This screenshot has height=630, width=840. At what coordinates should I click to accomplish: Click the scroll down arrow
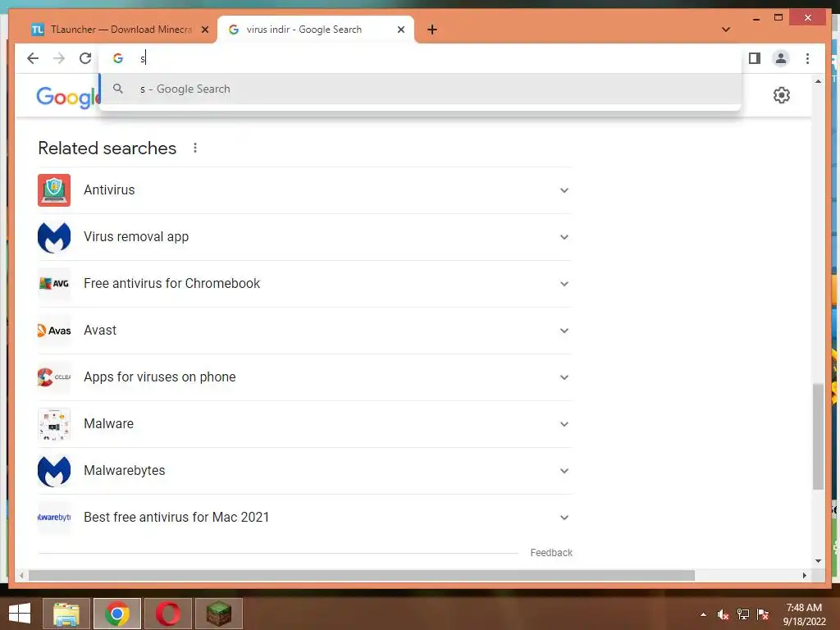[818, 561]
